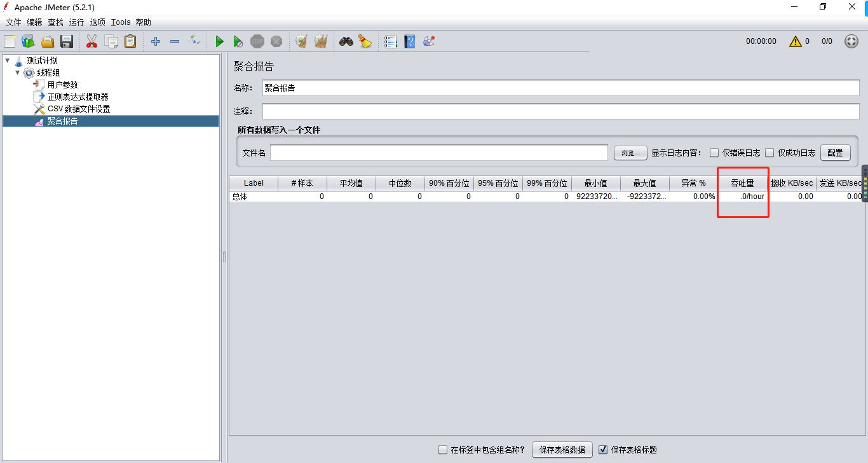Click the 总体 row label cell
Image resolution: width=868 pixels, height=463 pixels.
point(254,197)
